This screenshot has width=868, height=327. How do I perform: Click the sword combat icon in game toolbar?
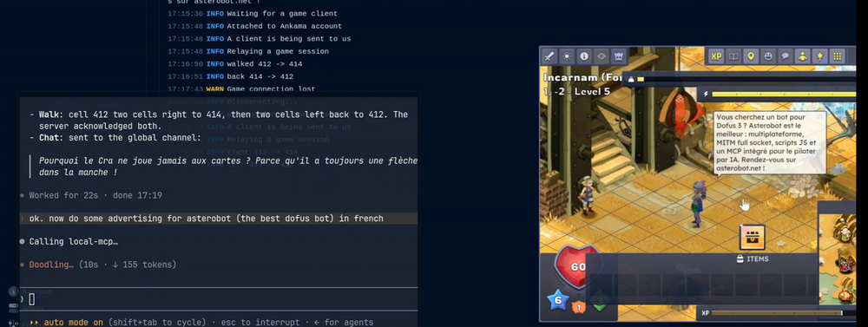[x=549, y=56]
